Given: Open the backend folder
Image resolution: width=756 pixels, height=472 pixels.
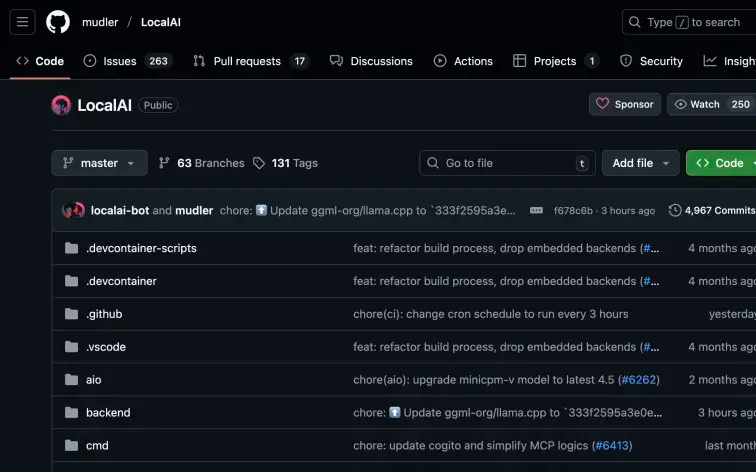Looking at the screenshot, I should (x=108, y=413).
